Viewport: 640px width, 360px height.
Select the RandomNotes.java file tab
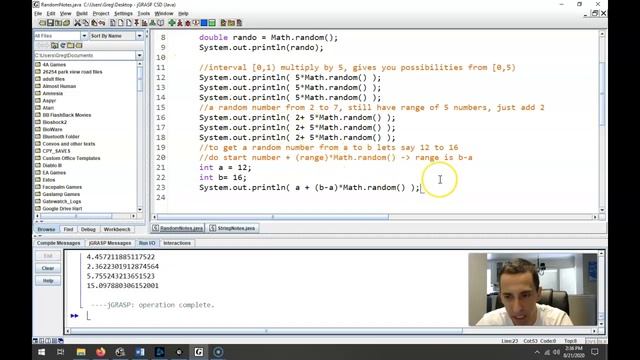click(178, 228)
